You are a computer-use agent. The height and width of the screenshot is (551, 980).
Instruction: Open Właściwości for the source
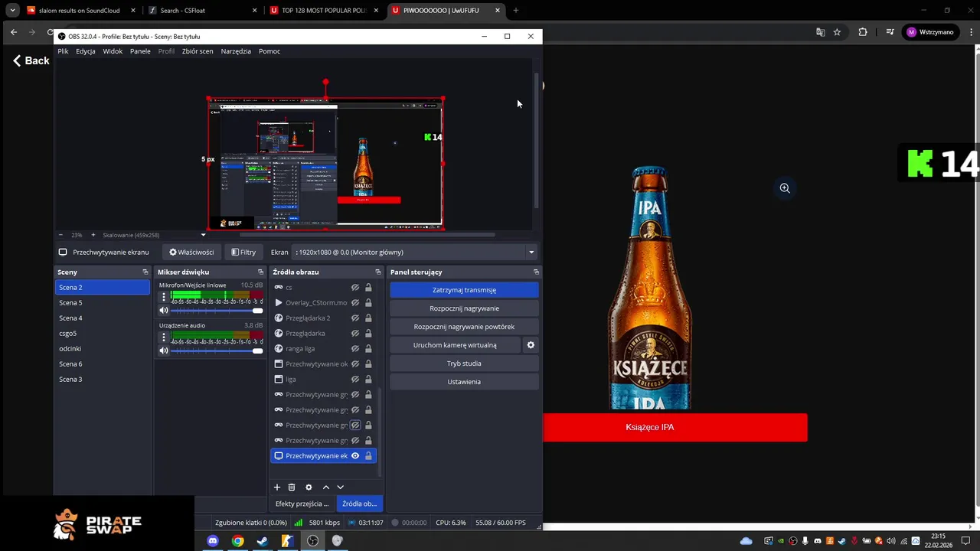191,253
